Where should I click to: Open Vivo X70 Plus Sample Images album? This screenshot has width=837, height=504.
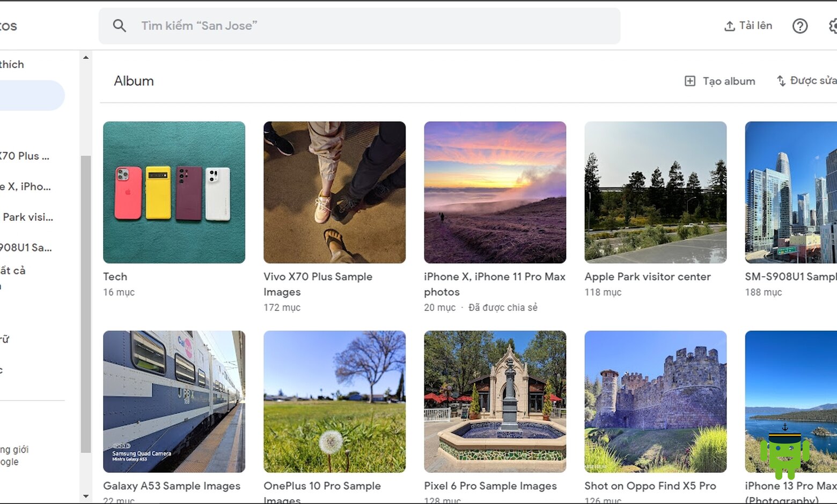334,192
